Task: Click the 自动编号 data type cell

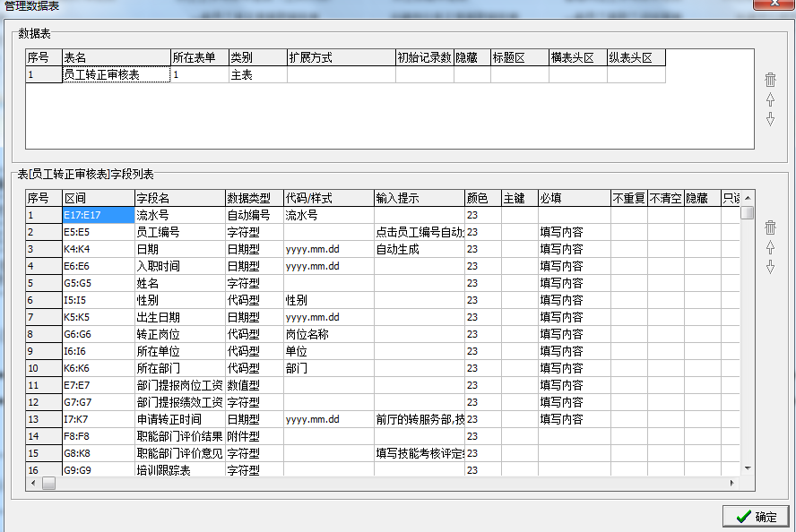Action: [255, 215]
